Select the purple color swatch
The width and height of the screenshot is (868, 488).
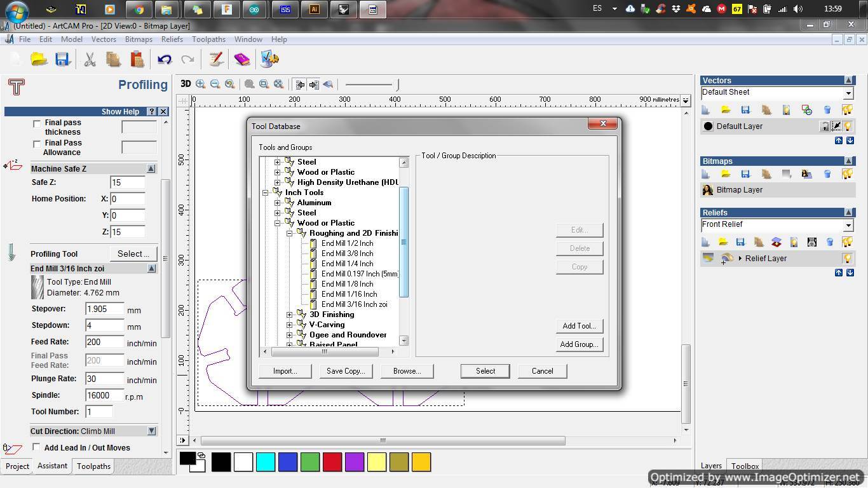point(355,462)
